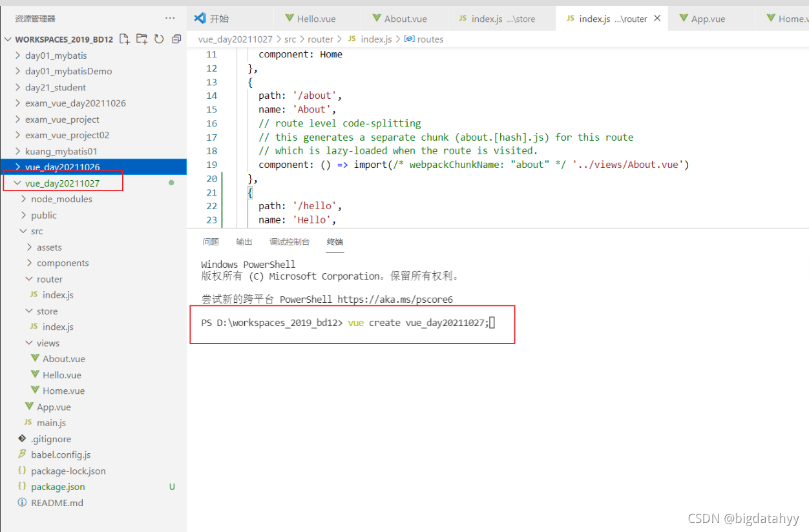Select the 终端 terminal panel tab
This screenshot has height=532, width=809.
[x=335, y=242]
